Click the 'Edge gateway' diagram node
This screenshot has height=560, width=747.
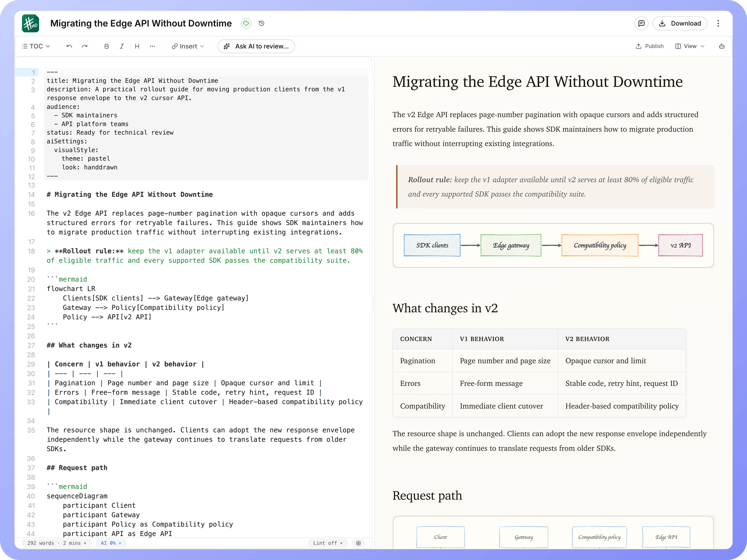pyautogui.click(x=511, y=245)
